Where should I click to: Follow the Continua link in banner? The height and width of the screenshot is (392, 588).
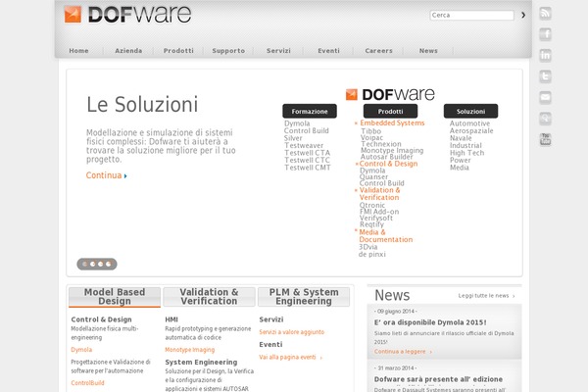pos(106,175)
